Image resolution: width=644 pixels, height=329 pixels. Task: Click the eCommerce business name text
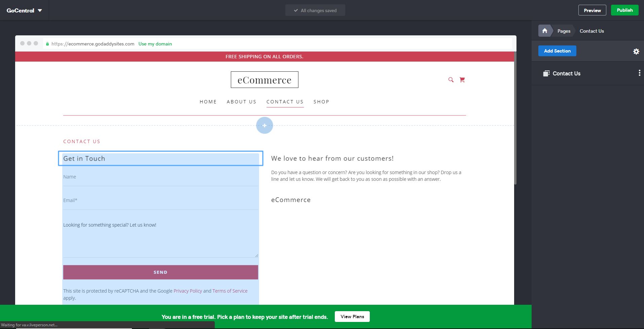291,200
